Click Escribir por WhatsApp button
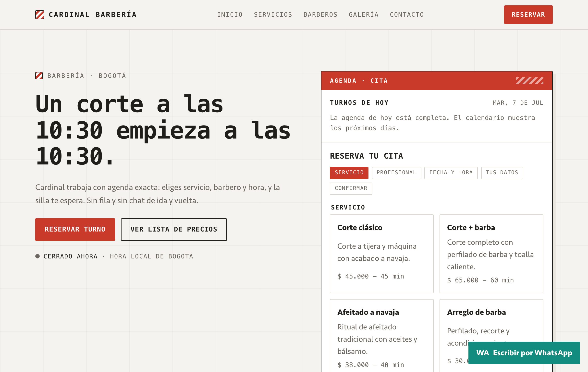Viewport: 588px width, 372px height. pos(524,353)
